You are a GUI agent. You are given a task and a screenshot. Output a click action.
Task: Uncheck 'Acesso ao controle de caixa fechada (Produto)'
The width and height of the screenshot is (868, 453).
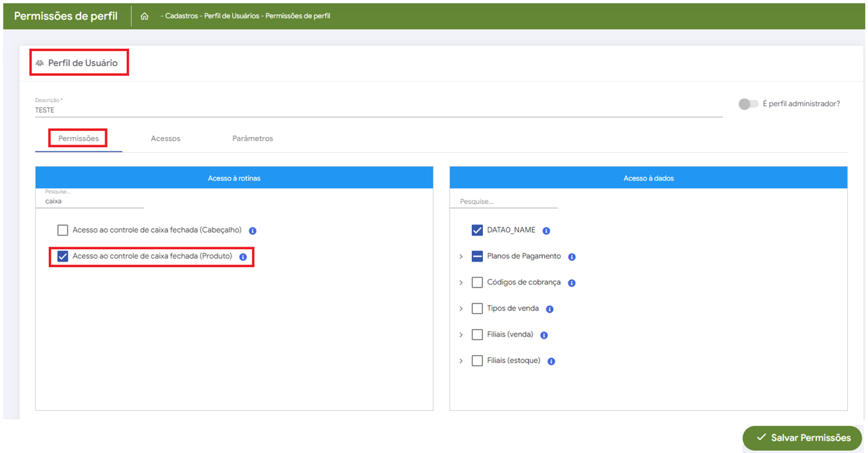tap(63, 256)
